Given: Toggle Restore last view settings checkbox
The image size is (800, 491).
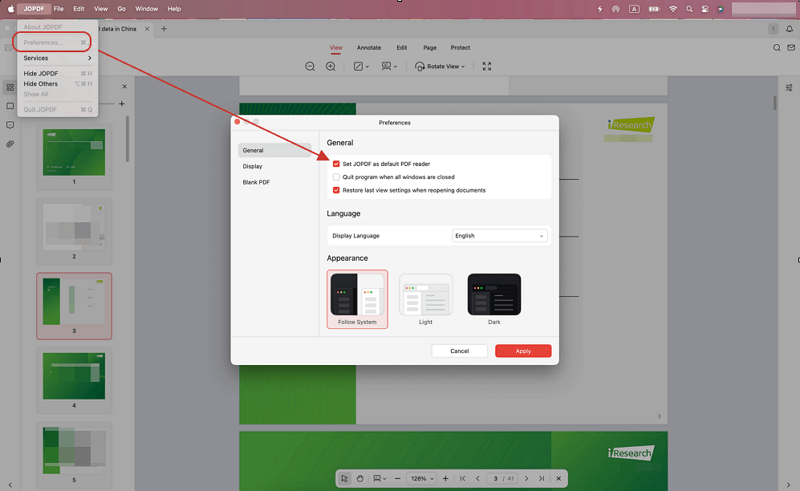Looking at the screenshot, I should pyautogui.click(x=336, y=190).
